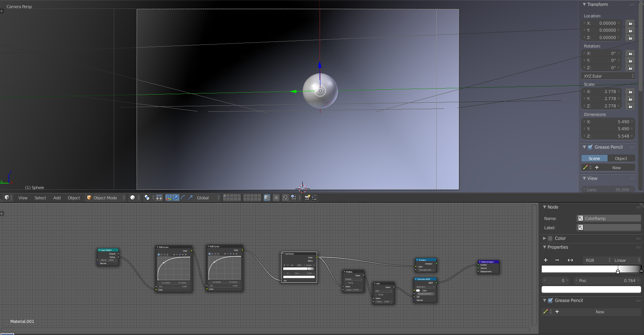The height and width of the screenshot is (335, 644).
Task: Open the Animation clapboard icon in header
Action: [314, 197]
